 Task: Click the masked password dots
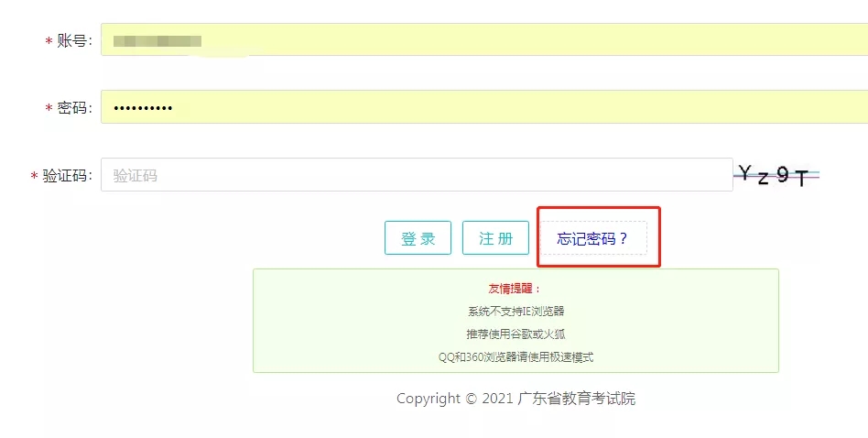(x=143, y=108)
